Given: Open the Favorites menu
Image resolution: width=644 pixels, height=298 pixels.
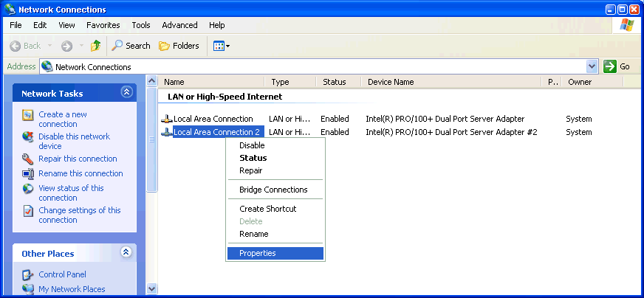Looking at the screenshot, I should click(x=103, y=25).
